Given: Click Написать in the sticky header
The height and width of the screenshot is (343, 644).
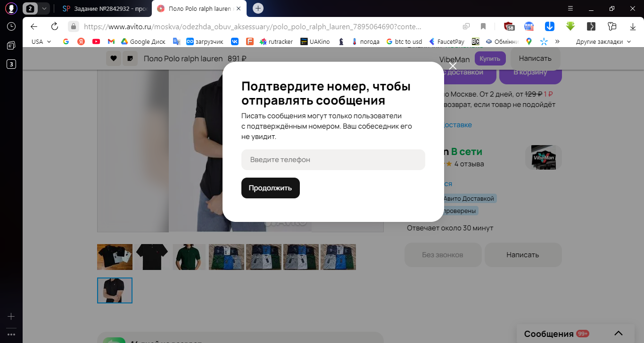Looking at the screenshot, I should tap(535, 58).
